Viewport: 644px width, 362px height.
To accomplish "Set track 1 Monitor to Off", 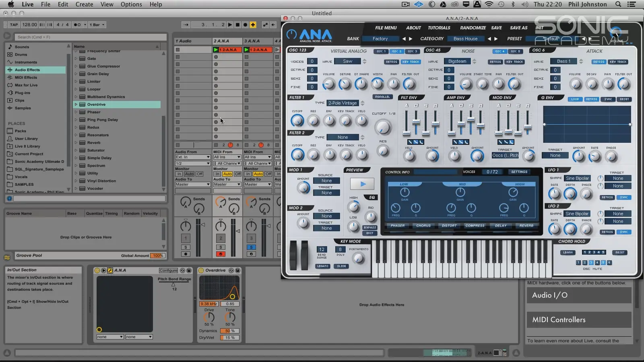I will click(x=200, y=174).
